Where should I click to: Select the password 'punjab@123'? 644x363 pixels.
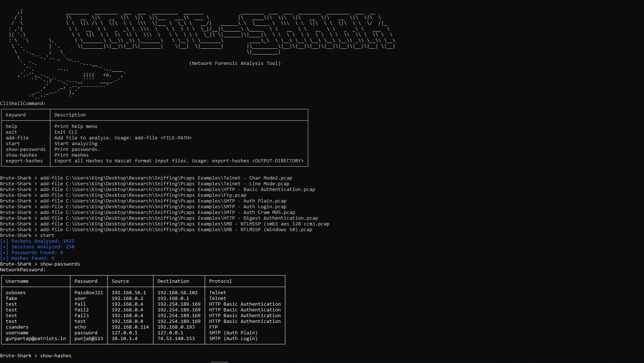coord(89,339)
